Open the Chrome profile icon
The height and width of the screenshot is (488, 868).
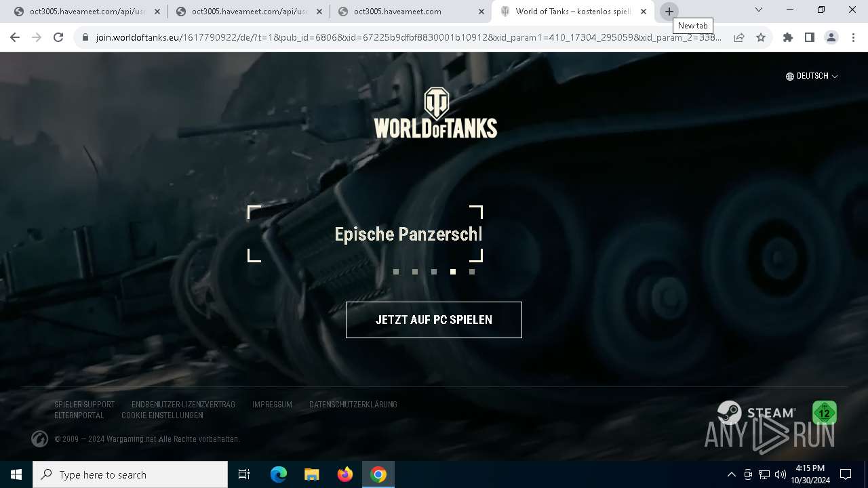point(831,38)
